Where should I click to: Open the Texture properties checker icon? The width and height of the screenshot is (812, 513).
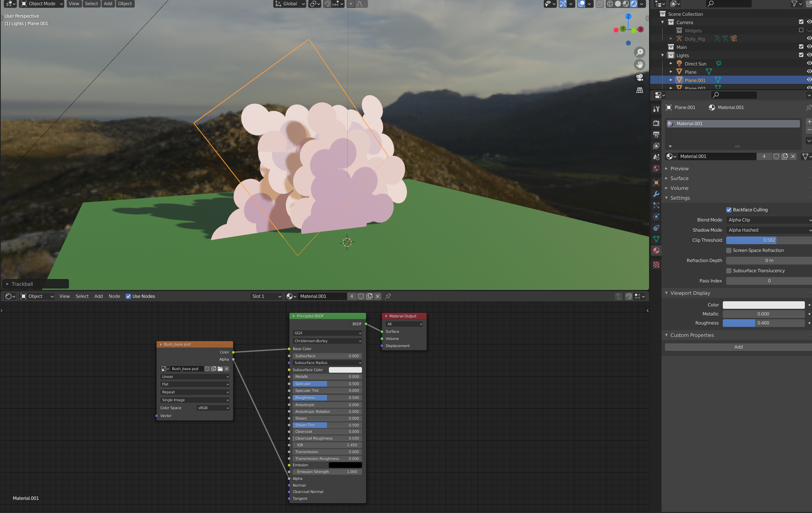656,265
